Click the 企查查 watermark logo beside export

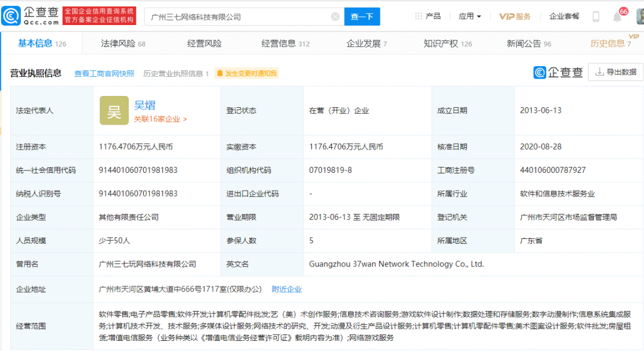[x=558, y=73]
